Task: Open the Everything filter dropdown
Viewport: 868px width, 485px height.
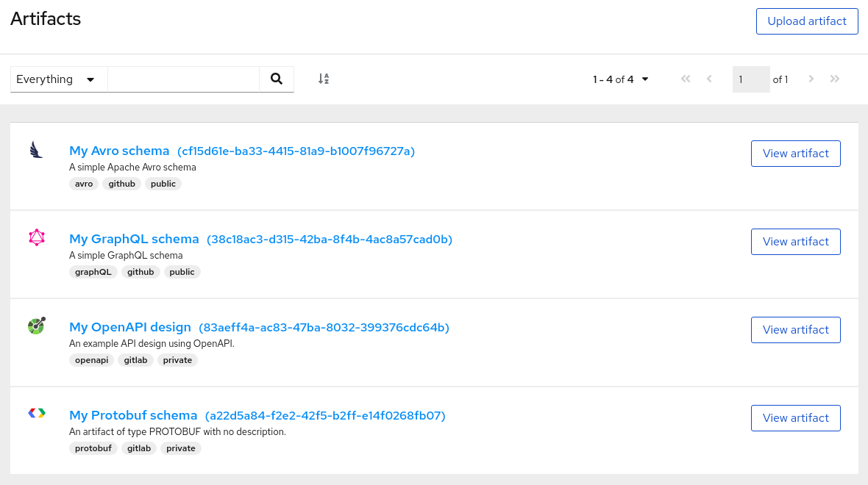Action: click(58, 79)
